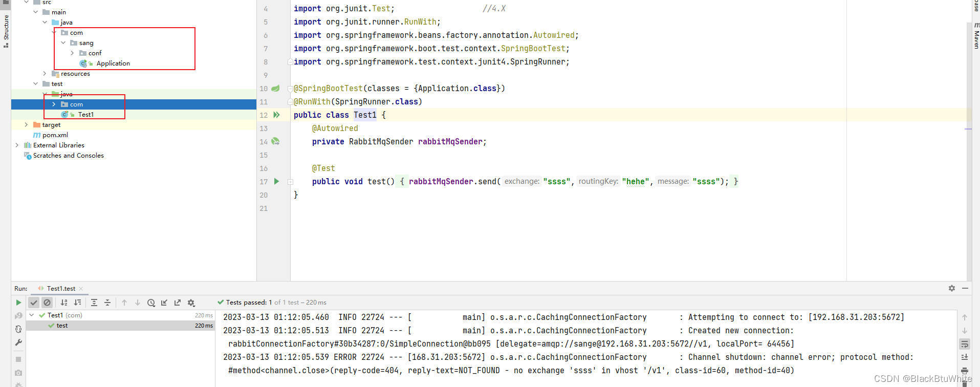Image resolution: width=980 pixels, height=387 pixels.
Task: Expand the resources folder
Action: point(45,73)
